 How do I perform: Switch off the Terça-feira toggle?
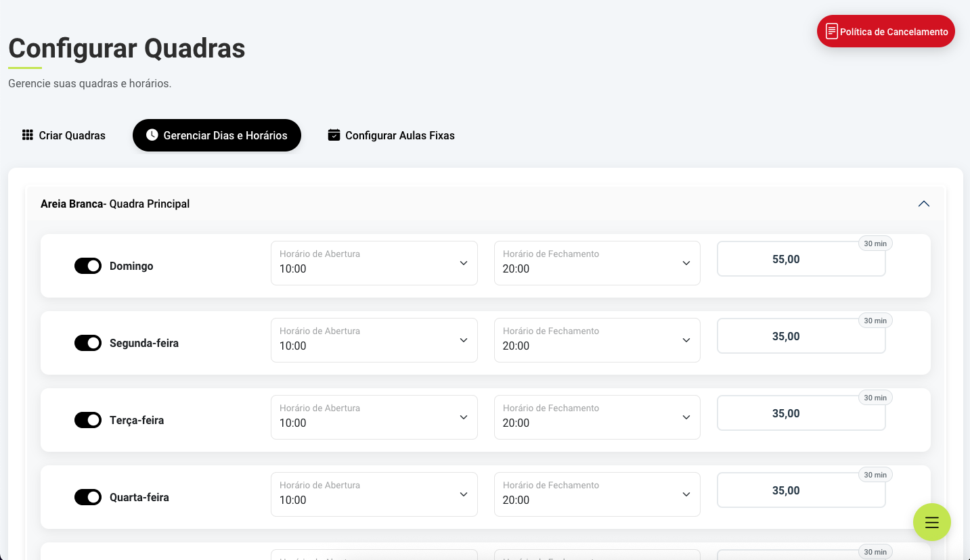click(88, 420)
